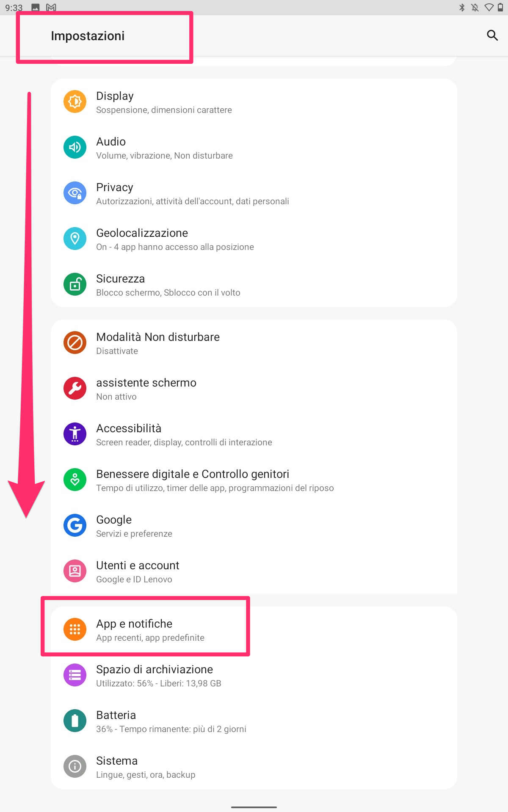Tap the search magnifier icon

[492, 36]
